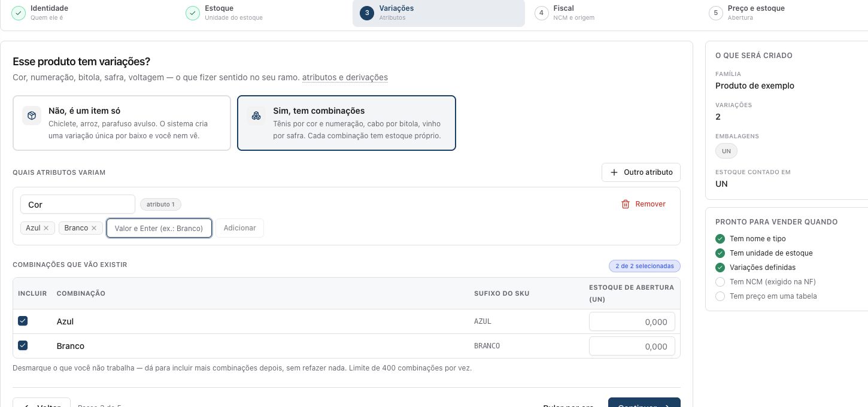Jump to the Fiscal step tab
This screenshot has width=868, height=407.
[x=613, y=13]
